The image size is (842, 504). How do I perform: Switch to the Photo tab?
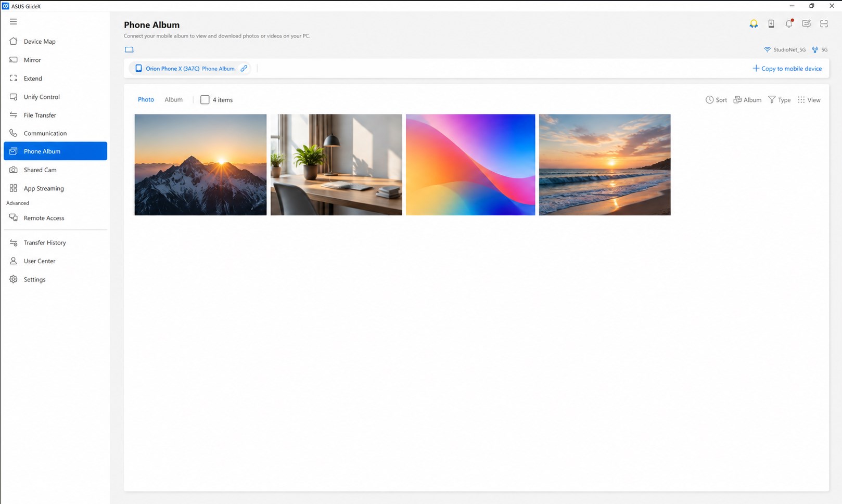pos(146,100)
